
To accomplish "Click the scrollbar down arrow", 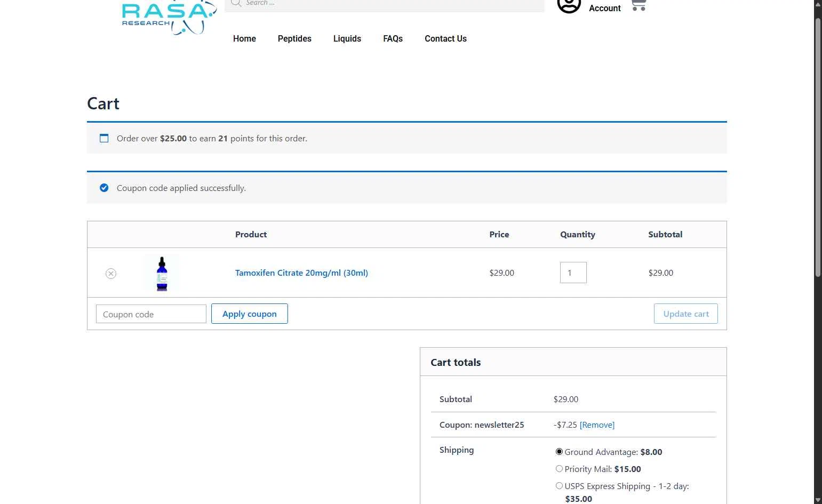I will 818,500.
